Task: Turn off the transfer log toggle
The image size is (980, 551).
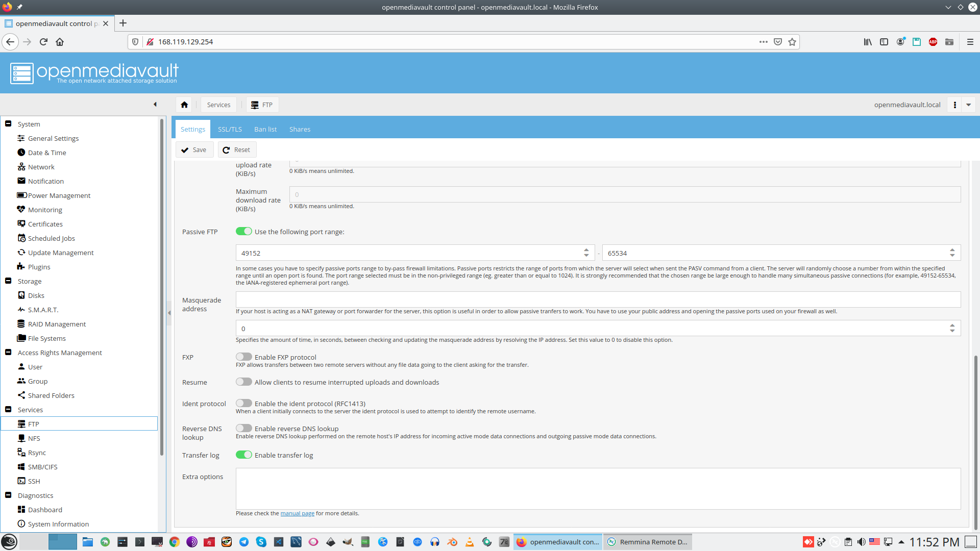Action: click(x=244, y=455)
